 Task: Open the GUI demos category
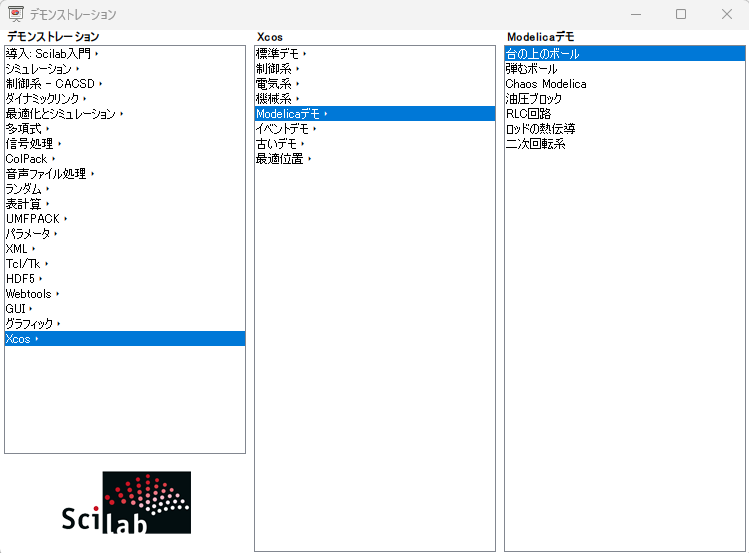125,308
